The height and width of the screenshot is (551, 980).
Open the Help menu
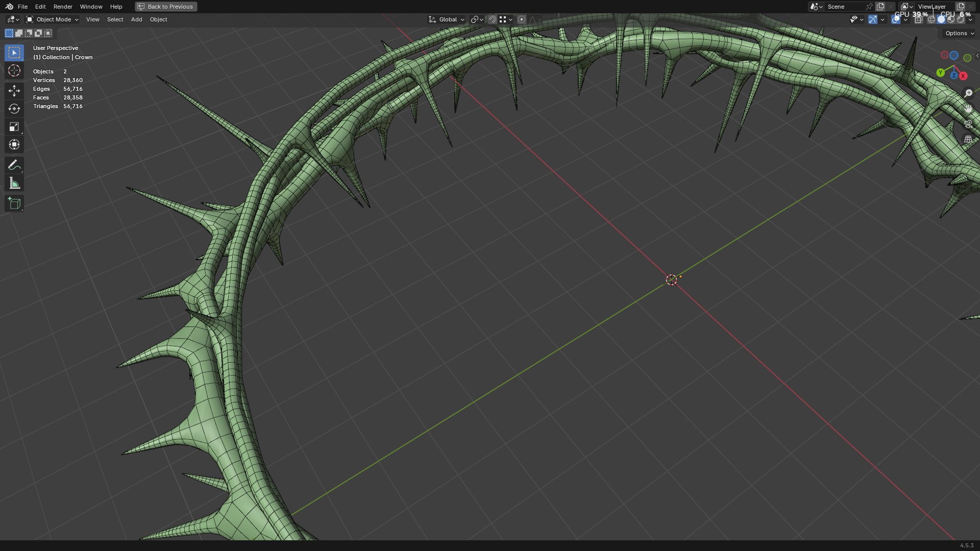116,7
